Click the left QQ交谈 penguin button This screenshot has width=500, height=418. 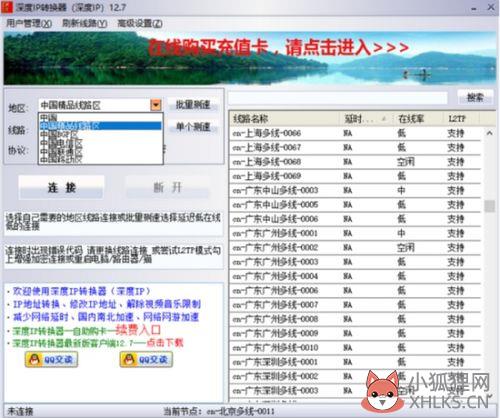[x=52, y=359]
